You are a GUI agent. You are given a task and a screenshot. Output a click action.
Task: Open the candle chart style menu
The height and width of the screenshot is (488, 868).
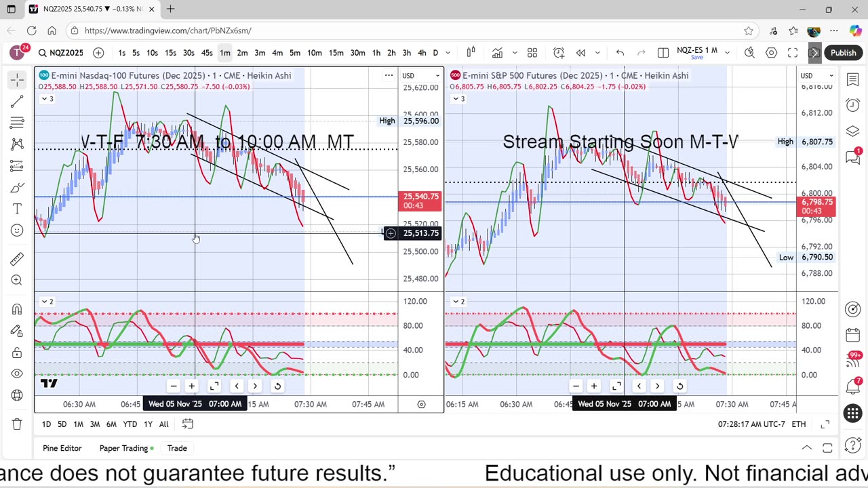471,53
